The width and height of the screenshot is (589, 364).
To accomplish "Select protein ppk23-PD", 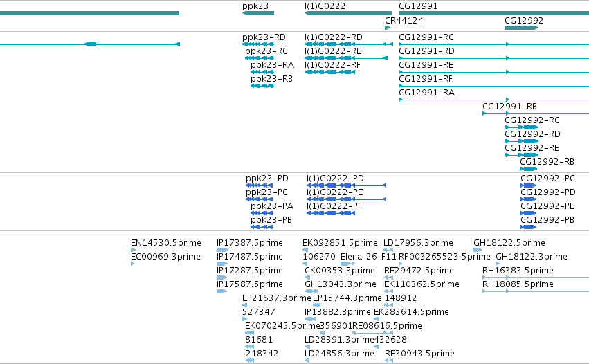I will [259, 185].
